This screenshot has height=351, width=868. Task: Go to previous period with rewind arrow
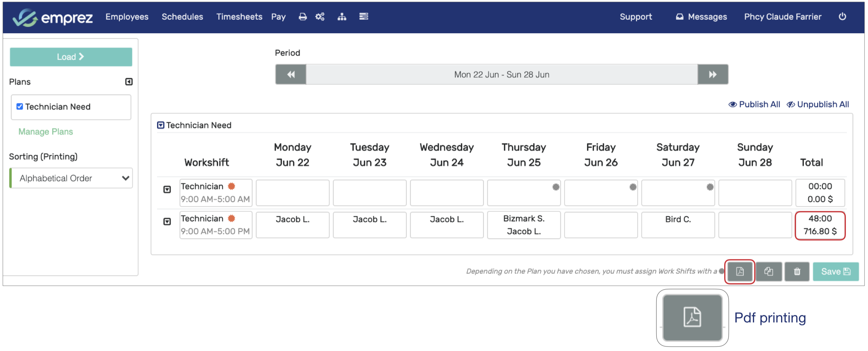pyautogui.click(x=291, y=75)
